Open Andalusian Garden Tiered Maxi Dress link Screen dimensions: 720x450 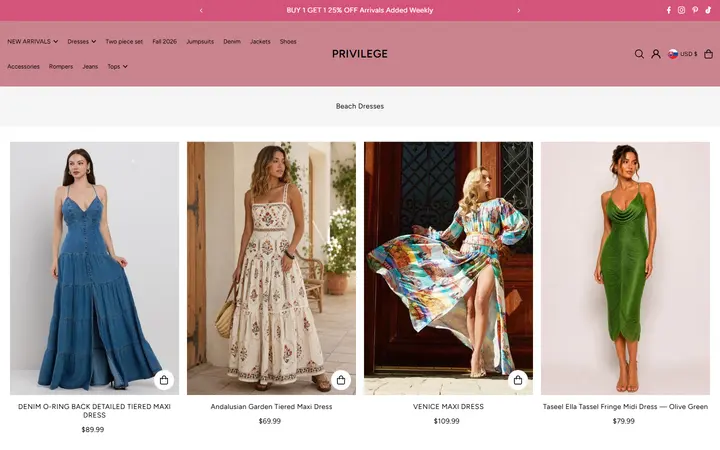click(x=271, y=406)
